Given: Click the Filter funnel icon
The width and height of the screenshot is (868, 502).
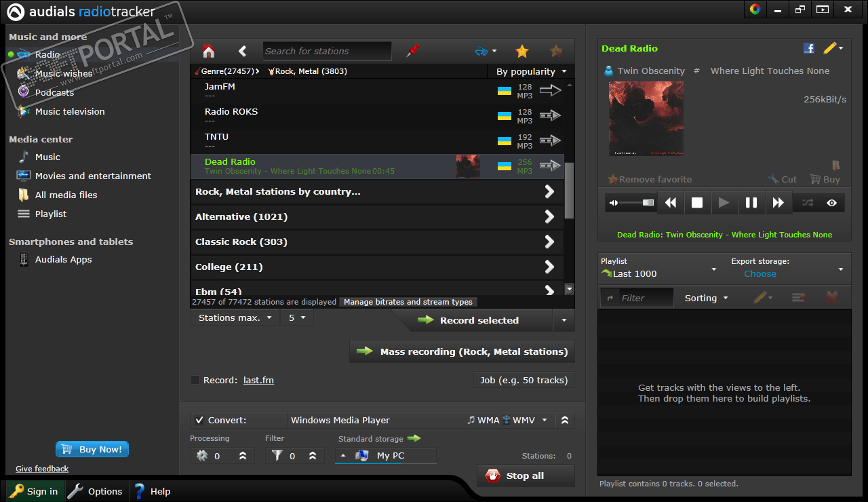Looking at the screenshot, I should (x=277, y=456).
